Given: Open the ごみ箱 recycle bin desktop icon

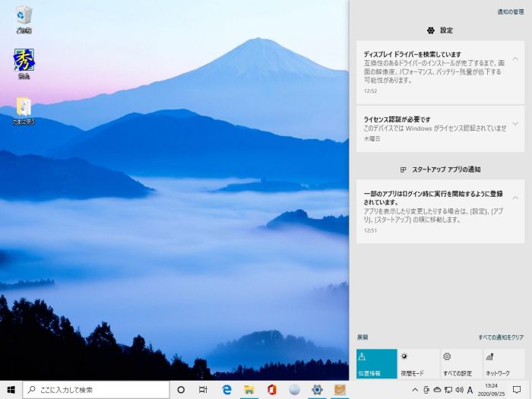Looking at the screenshot, I should (24, 17).
